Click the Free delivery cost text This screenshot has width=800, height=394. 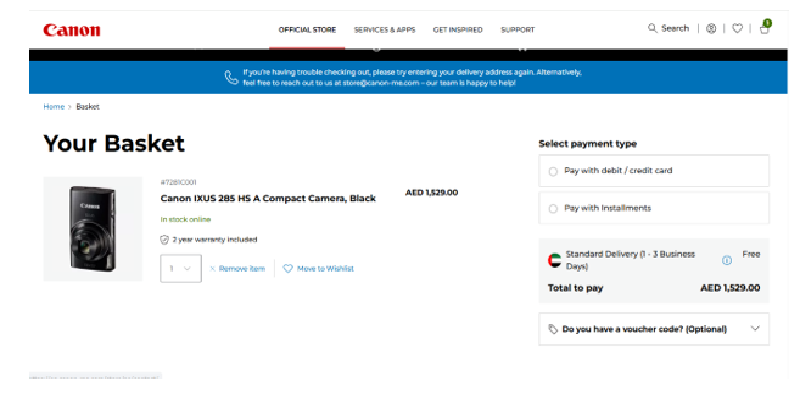tap(751, 254)
